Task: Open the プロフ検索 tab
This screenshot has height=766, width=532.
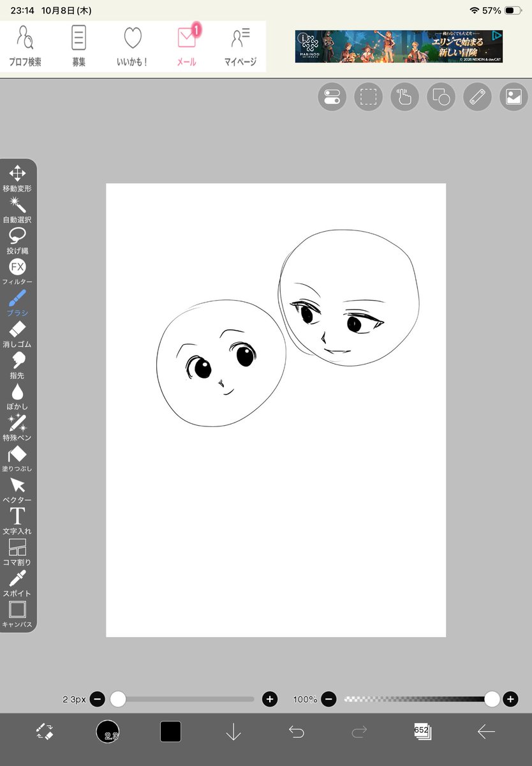Action: (26, 47)
